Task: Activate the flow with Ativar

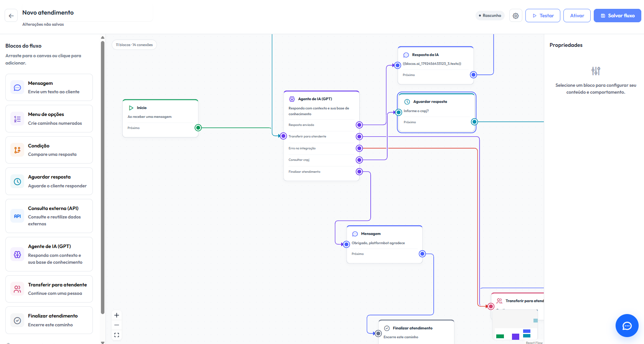Action: (577, 16)
